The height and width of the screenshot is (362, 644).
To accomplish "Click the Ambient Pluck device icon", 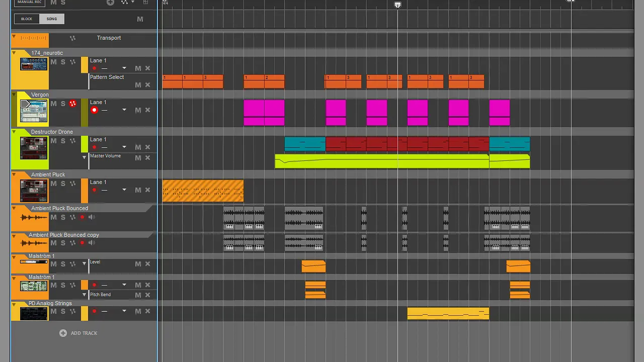I will pyautogui.click(x=34, y=191).
